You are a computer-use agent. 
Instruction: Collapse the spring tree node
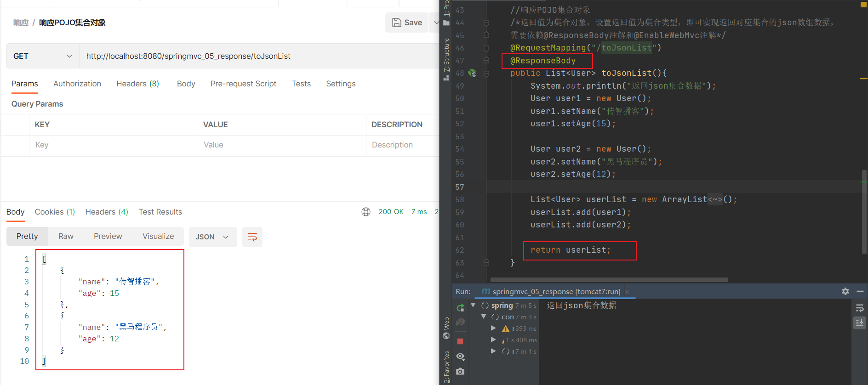pyautogui.click(x=473, y=305)
